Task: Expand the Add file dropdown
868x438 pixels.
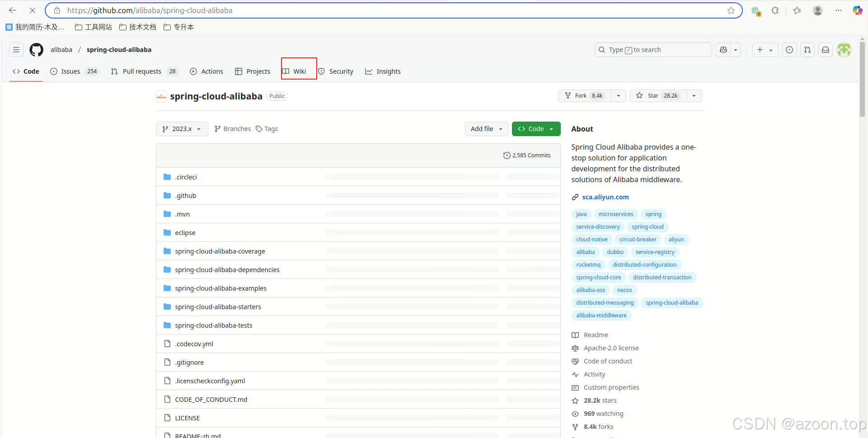Action: tap(486, 129)
